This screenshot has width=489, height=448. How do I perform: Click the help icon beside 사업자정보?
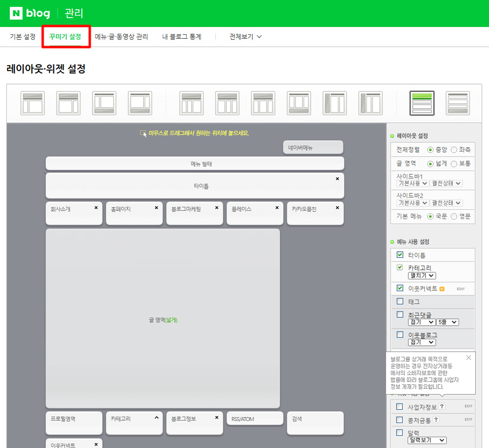click(442, 406)
